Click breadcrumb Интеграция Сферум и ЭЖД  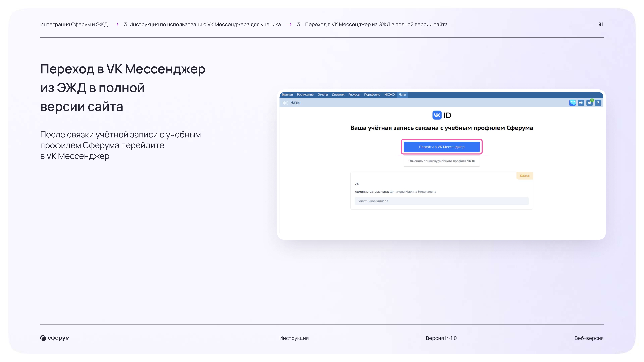[x=74, y=24]
